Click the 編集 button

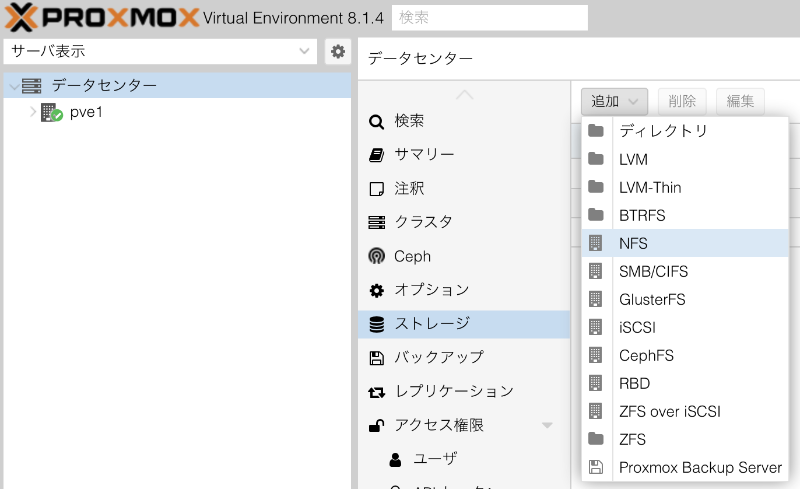tap(740, 101)
